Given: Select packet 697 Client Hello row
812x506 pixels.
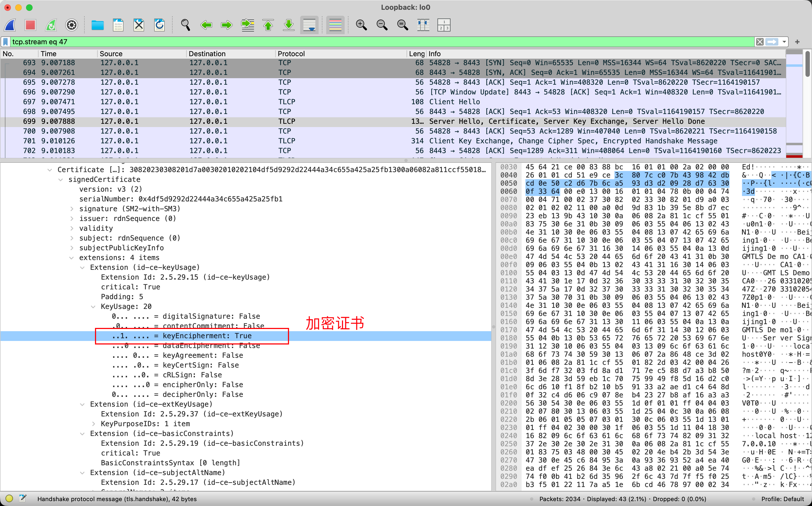Looking at the screenshot, I should click(335, 102).
